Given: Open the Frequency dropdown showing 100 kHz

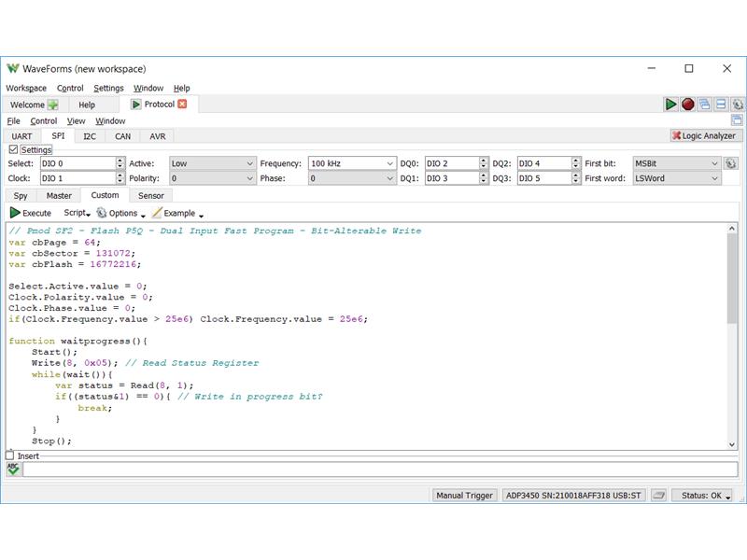Looking at the screenshot, I should pos(352,163).
